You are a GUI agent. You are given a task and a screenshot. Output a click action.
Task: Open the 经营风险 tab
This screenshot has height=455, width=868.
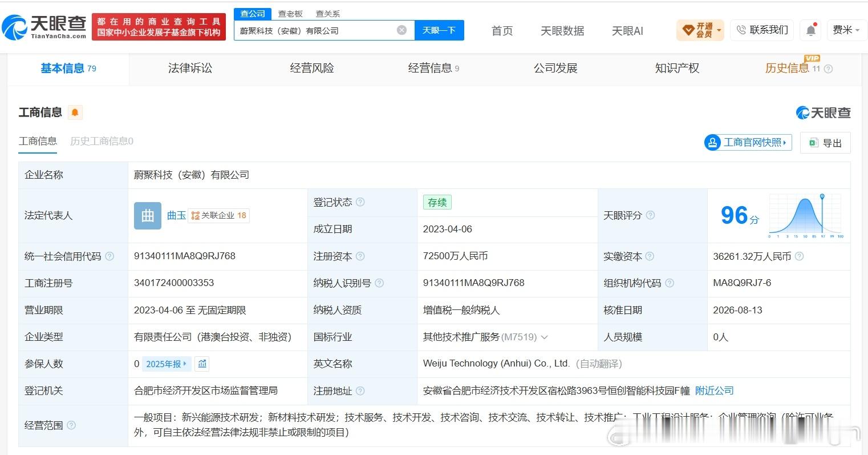click(x=312, y=69)
